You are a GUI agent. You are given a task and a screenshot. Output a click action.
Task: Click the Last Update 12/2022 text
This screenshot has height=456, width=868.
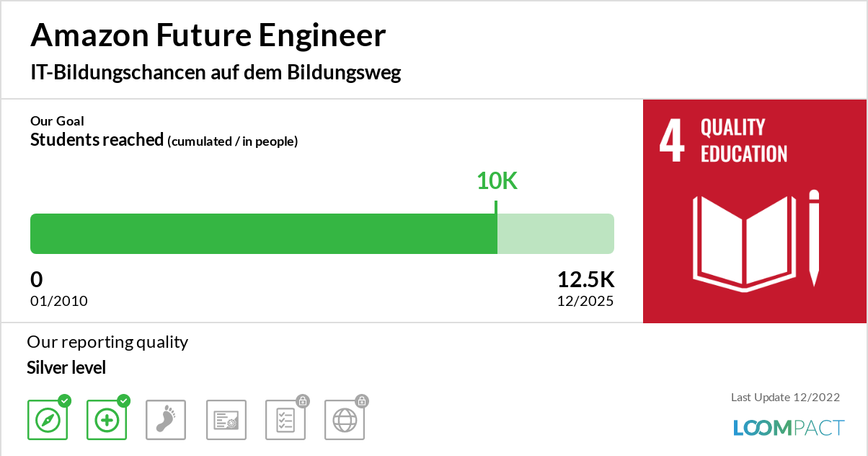[x=785, y=398]
